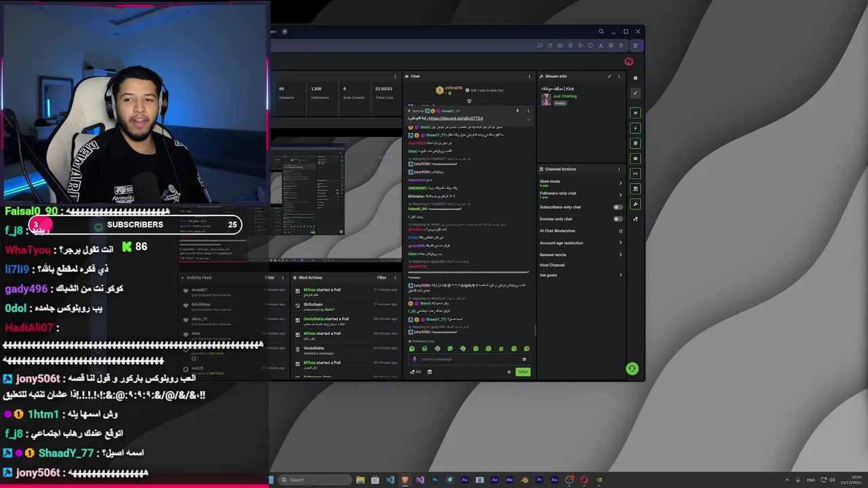Screen dimensions: 868x488
Task: Launch Photoshop from taskbar
Action: point(435,480)
